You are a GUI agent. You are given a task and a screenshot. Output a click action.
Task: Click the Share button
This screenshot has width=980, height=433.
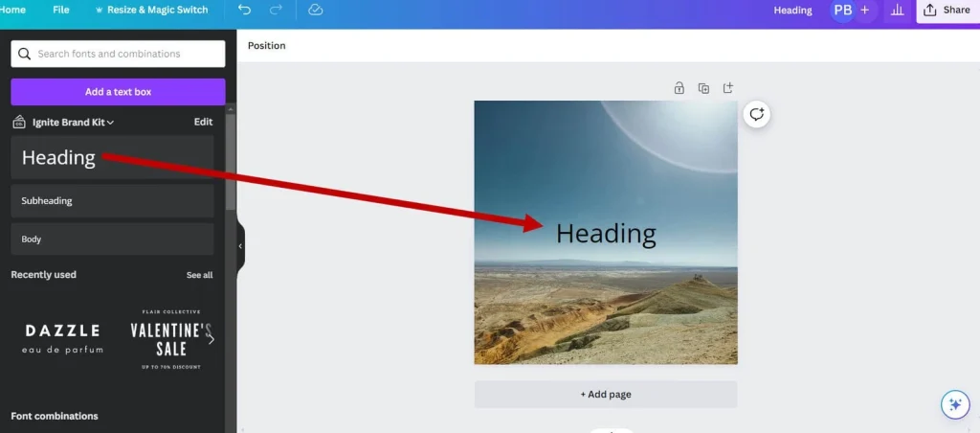(947, 10)
